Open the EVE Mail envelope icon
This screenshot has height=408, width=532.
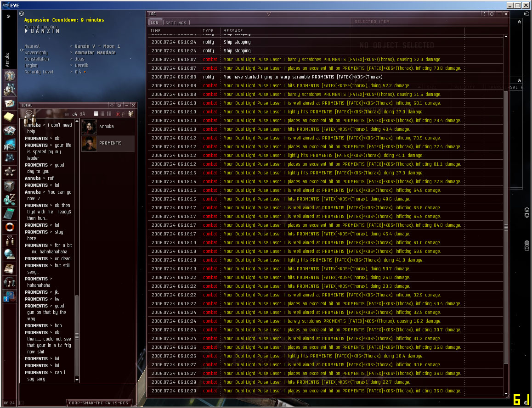click(x=10, y=103)
